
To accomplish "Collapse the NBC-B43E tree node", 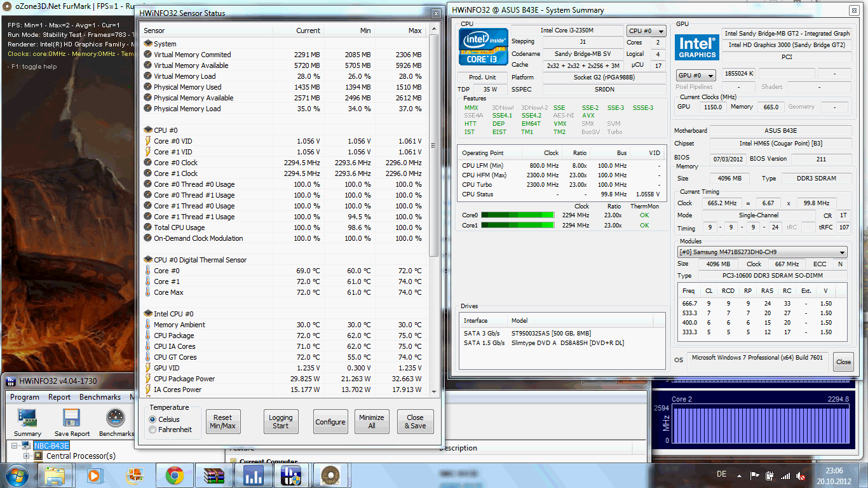I will (16, 445).
